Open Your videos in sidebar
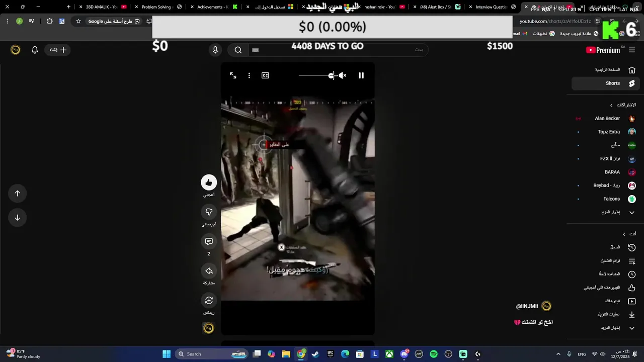Screen dimensions: 644x362 (x=606, y=301)
